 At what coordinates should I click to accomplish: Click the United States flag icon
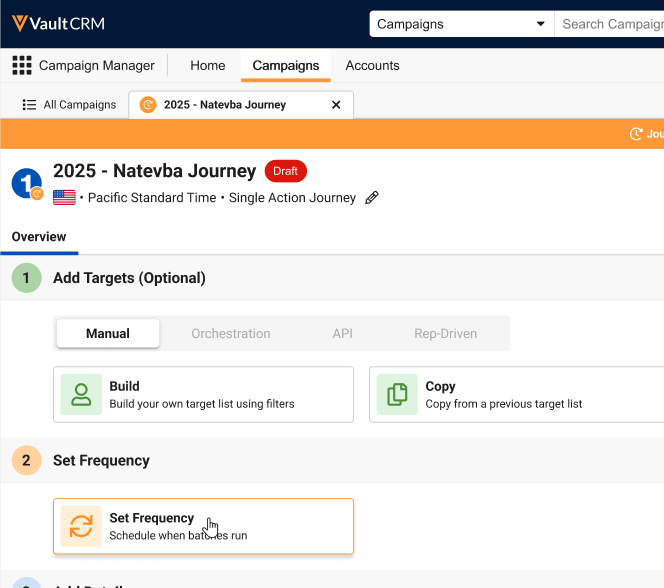(x=64, y=198)
